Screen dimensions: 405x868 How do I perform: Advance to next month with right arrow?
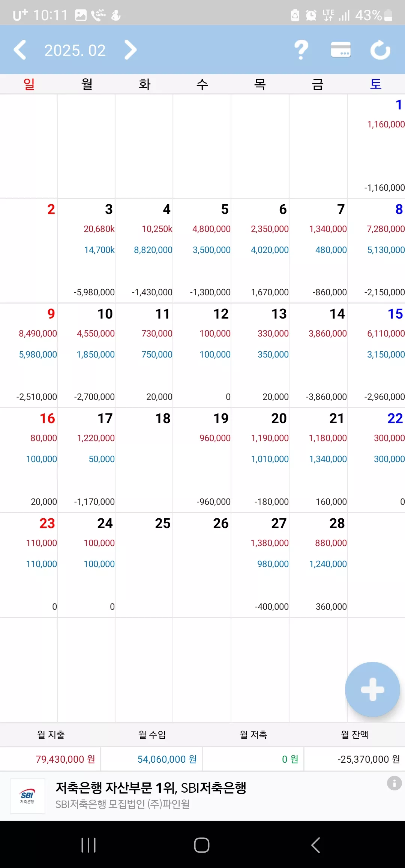click(x=130, y=50)
